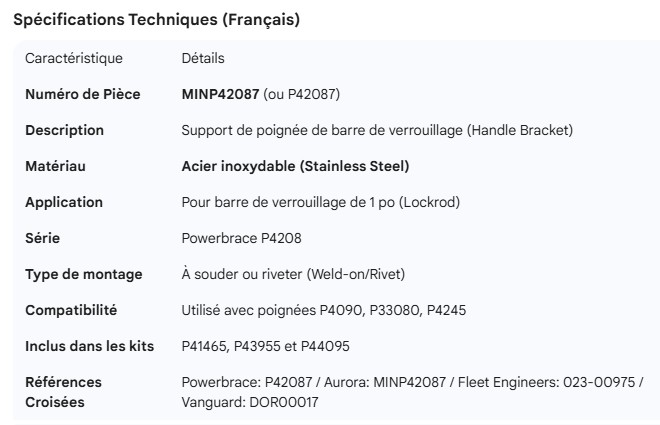This screenshot has height=425, width=660.
Task: Click the "Powerbrace P4208" series value
Action: (241, 238)
